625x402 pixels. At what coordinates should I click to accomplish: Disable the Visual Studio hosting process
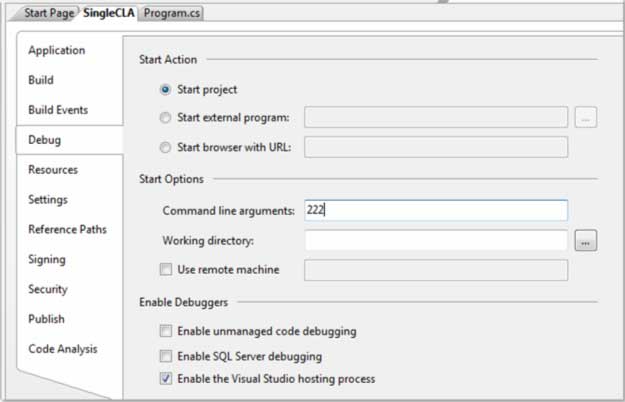click(166, 380)
